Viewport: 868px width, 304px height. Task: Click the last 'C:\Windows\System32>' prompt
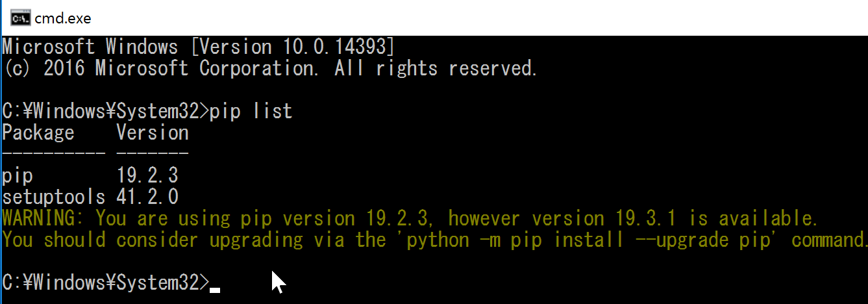[106, 283]
